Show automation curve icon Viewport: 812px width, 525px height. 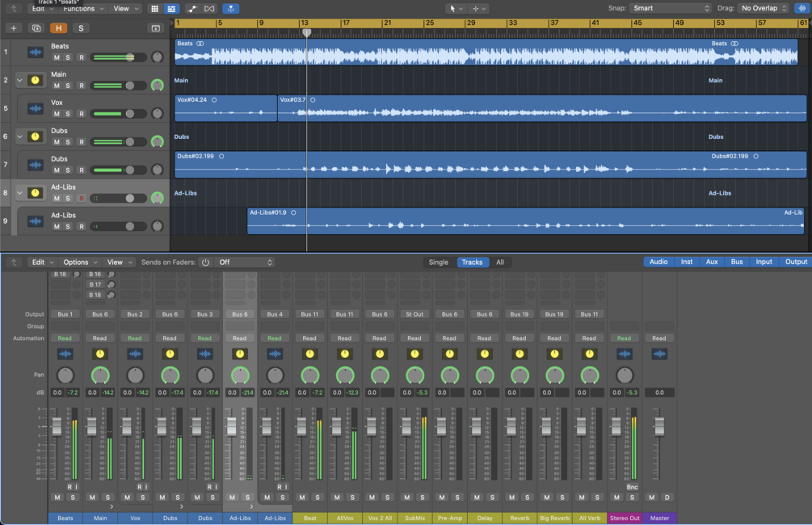(192, 9)
